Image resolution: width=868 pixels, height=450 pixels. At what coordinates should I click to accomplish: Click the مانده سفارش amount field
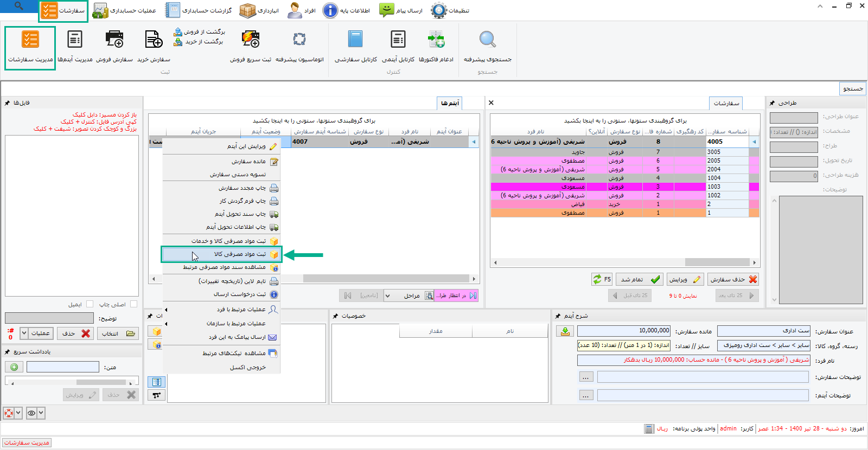click(x=624, y=331)
